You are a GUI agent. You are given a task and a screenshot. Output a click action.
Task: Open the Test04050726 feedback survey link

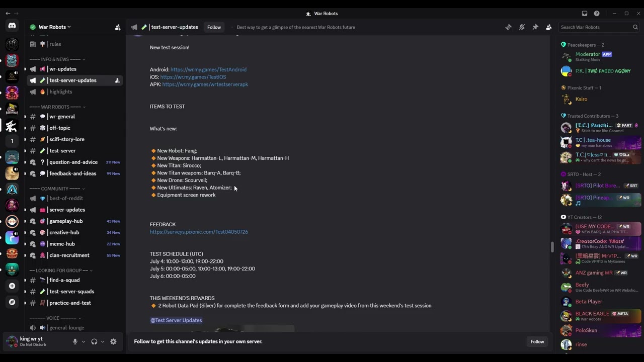point(199,232)
